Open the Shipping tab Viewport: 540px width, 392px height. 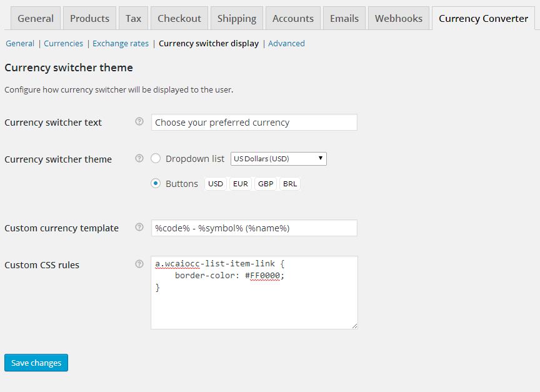(236, 18)
